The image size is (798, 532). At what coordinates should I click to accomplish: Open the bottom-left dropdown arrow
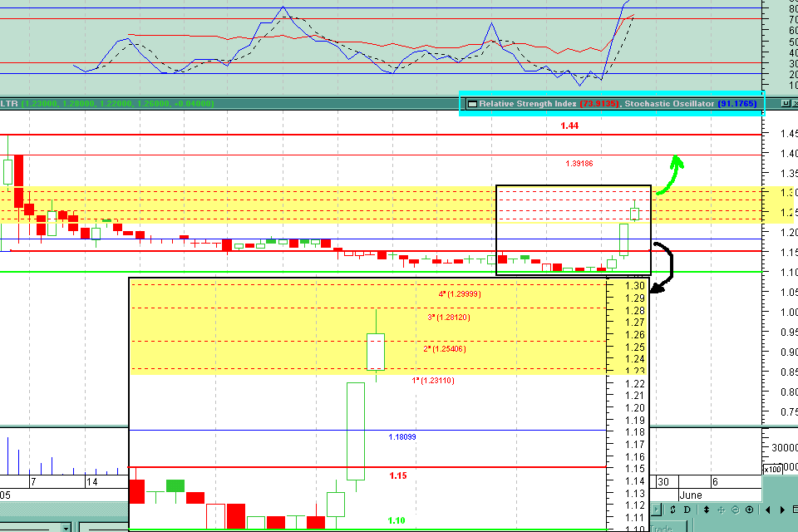(x=66, y=528)
